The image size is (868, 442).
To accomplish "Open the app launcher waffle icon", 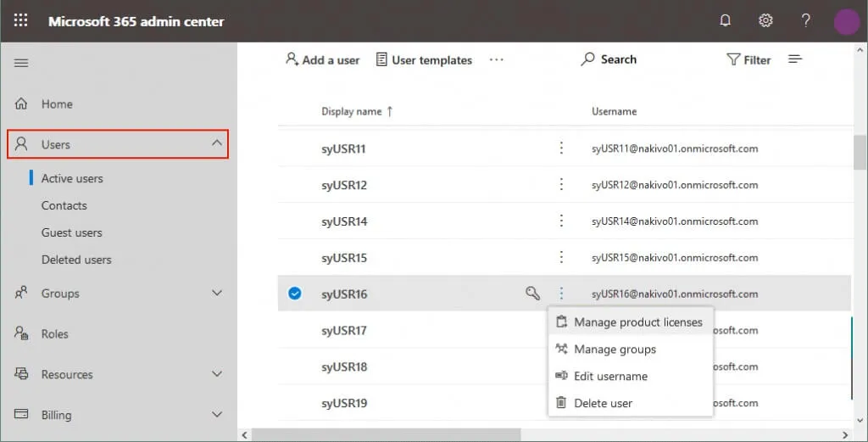I will click(x=21, y=21).
